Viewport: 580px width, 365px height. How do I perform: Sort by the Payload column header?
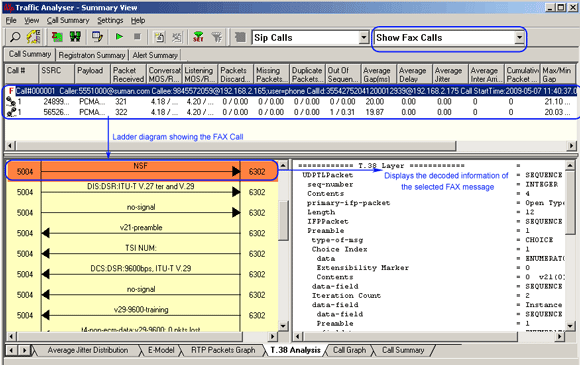coord(92,74)
